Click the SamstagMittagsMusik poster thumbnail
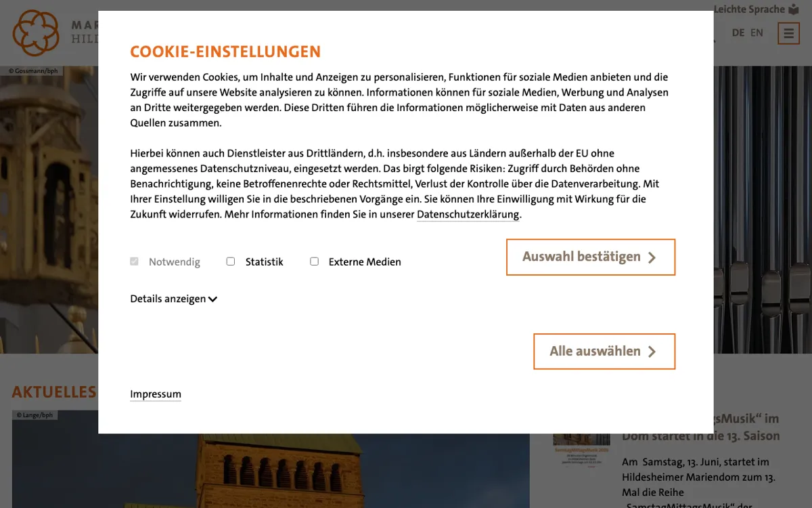The height and width of the screenshot is (508, 812). point(582,450)
